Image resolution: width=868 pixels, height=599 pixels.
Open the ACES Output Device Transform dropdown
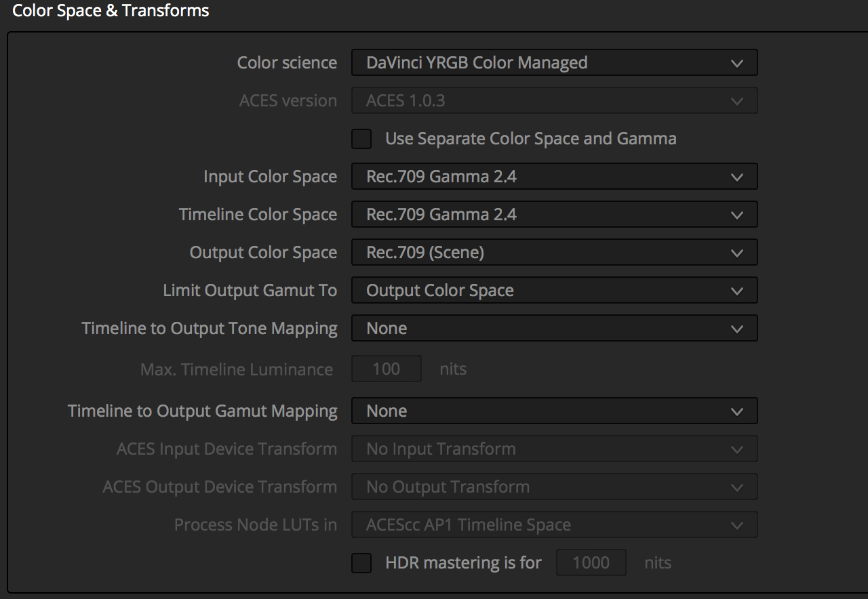point(554,487)
